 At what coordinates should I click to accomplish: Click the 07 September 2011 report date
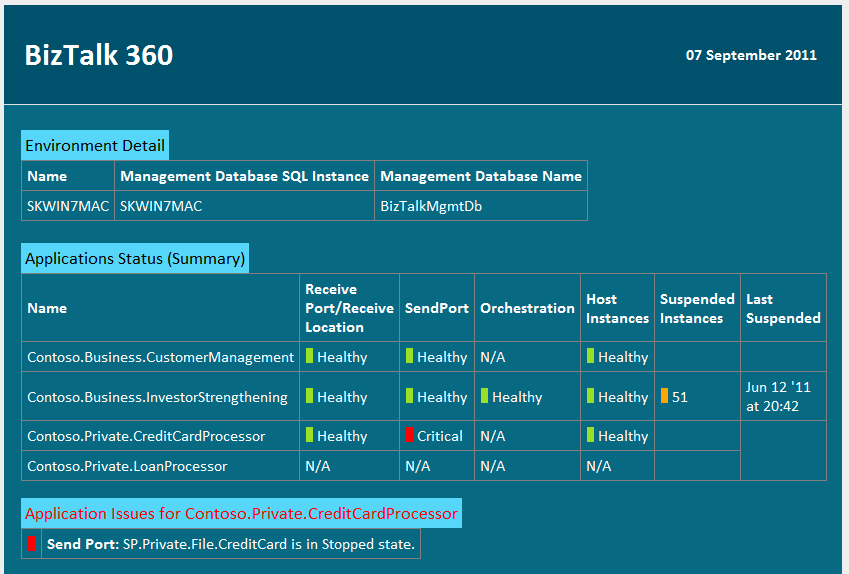click(x=751, y=55)
